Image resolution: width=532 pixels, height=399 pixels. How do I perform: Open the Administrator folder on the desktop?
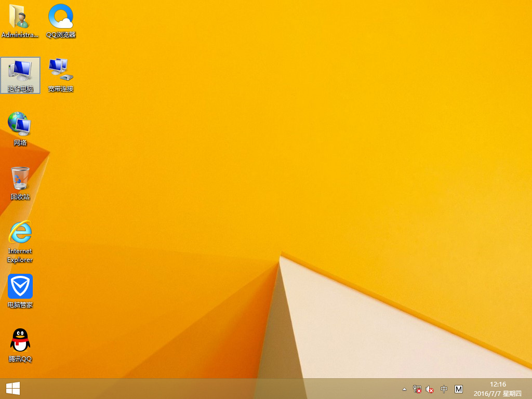(20, 21)
